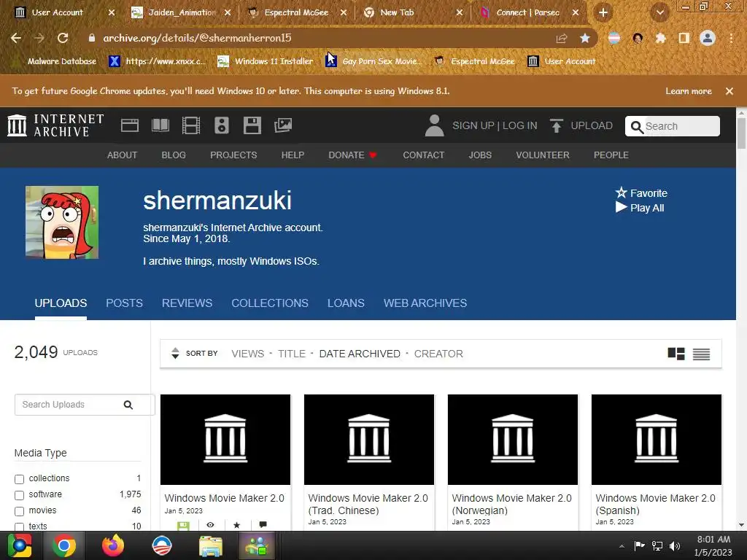Open the video film strip icon
The image size is (747, 560).
point(191,125)
